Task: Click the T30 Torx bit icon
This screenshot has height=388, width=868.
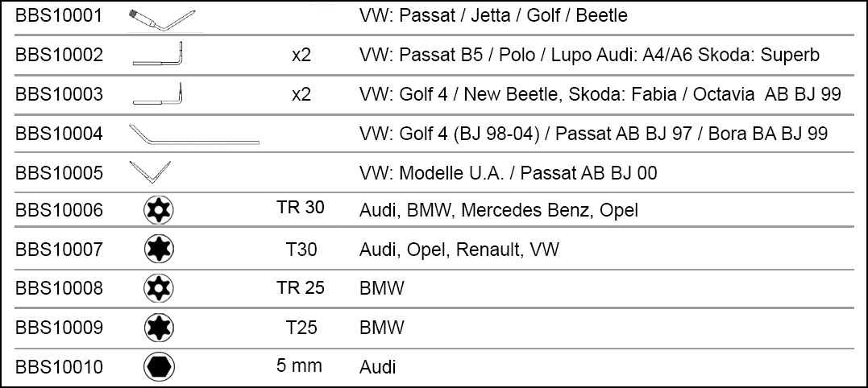Action: pyautogui.click(x=158, y=250)
